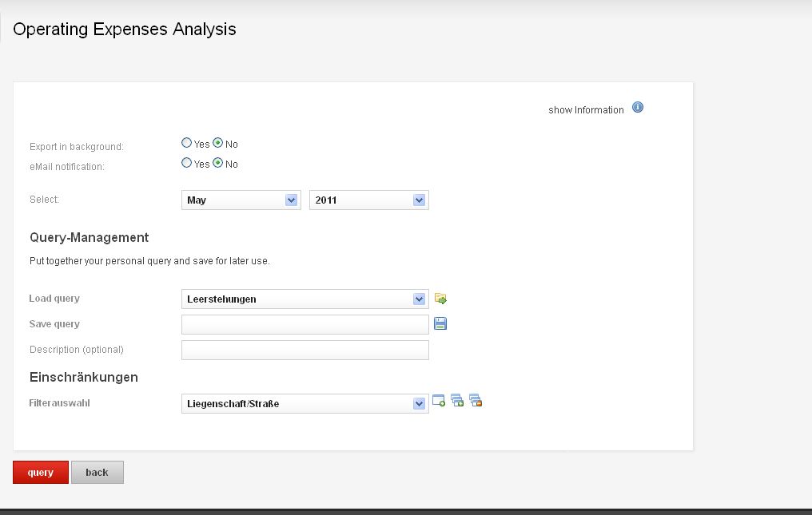Click the grey back button
This screenshot has width=812, height=515.
[x=98, y=472]
